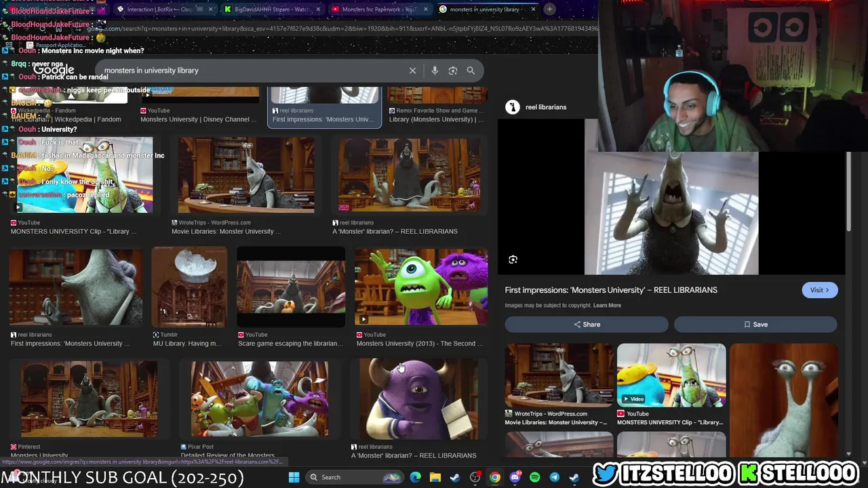Click the Chrome address bar URL

point(342,28)
